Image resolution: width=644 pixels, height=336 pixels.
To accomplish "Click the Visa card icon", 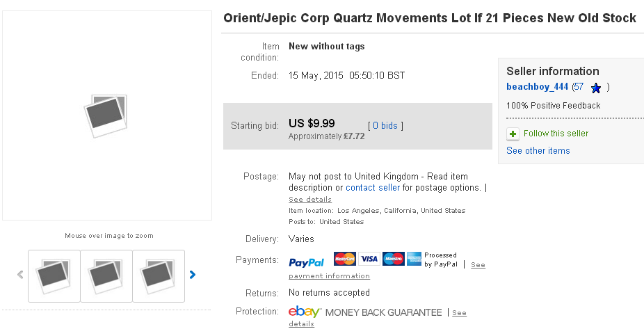I will pyautogui.click(x=369, y=259).
